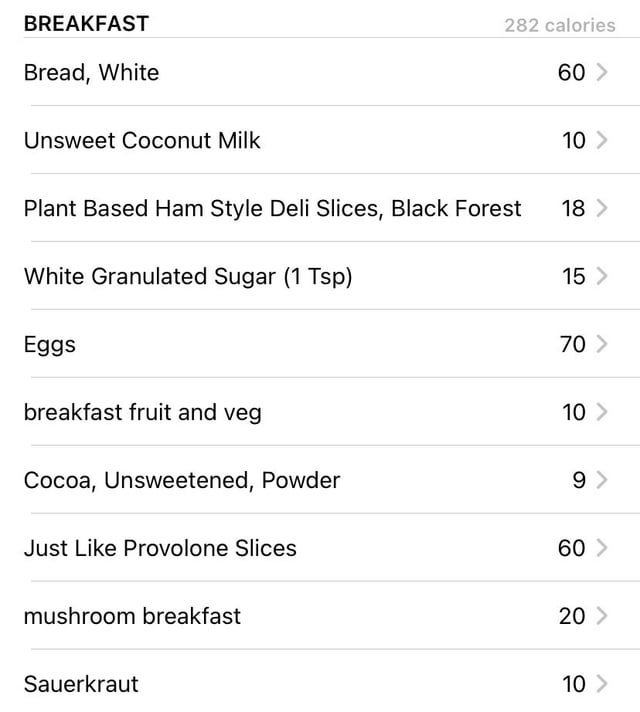Viewport: 640px width, 712px height.
Task: Open the Bread, White chevron arrow
Action: coord(602,72)
